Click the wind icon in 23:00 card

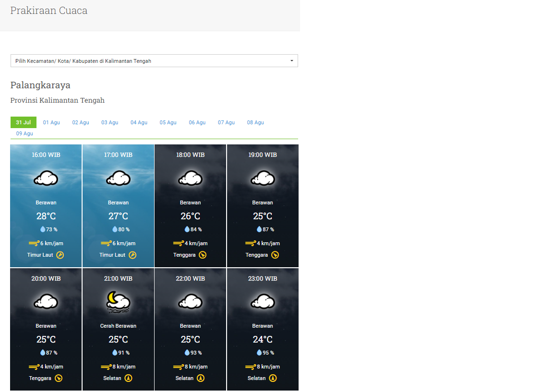pyautogui.click(x=251, y=367)
